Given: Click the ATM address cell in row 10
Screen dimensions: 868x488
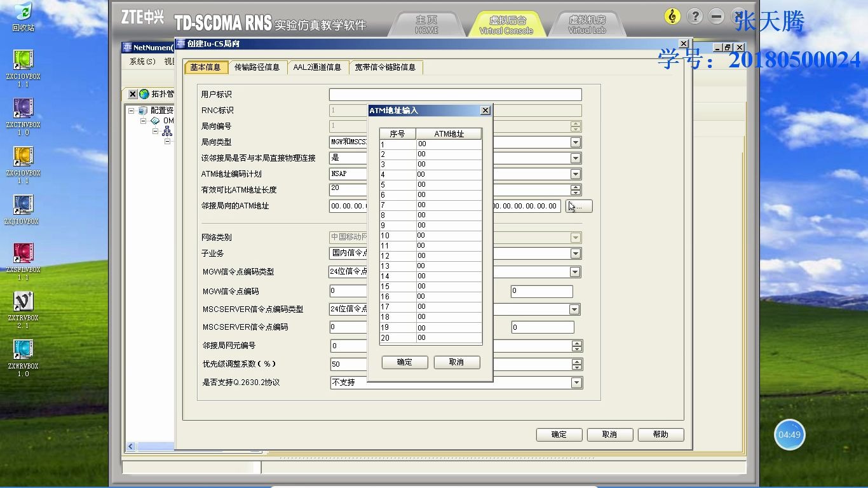Looking at the screenshot, I should pos(449,236).
